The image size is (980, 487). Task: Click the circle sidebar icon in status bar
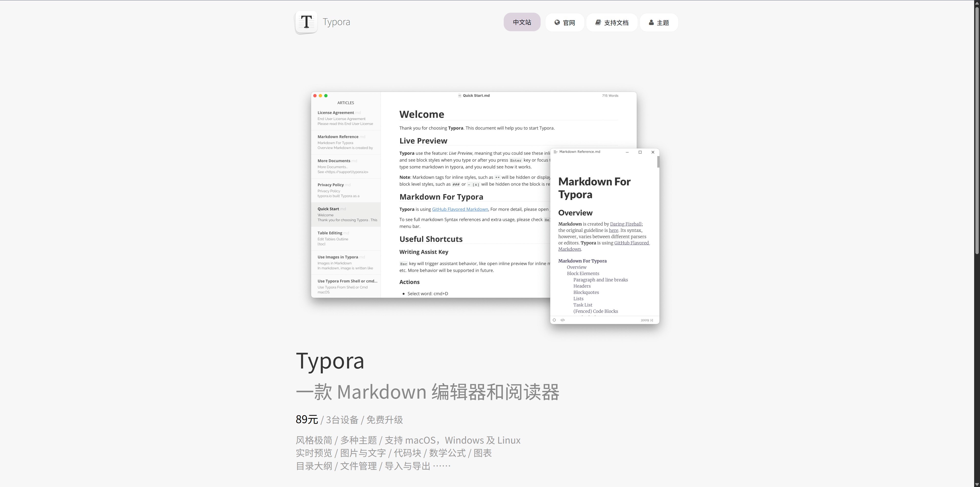tap(554, 320)
